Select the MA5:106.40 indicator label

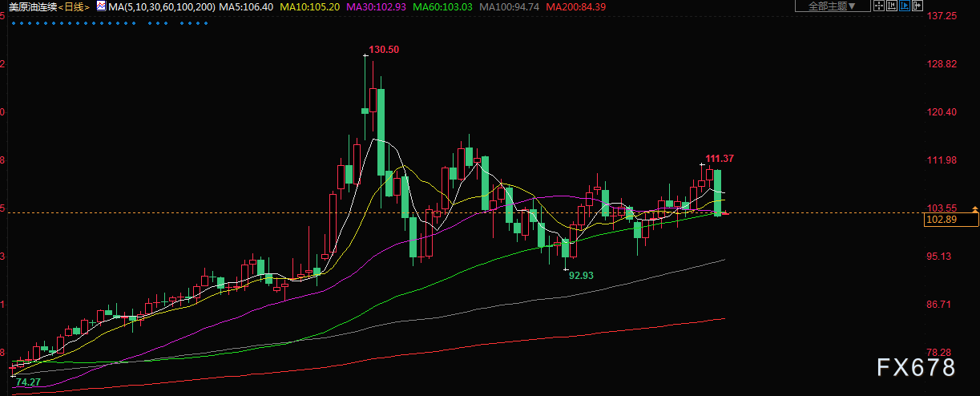click(x=247, y=6)
